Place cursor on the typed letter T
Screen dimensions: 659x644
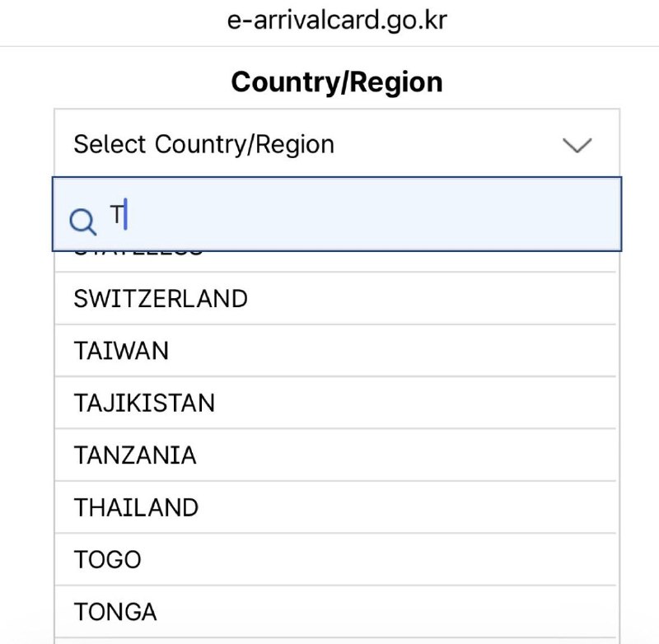click(118, 215)
